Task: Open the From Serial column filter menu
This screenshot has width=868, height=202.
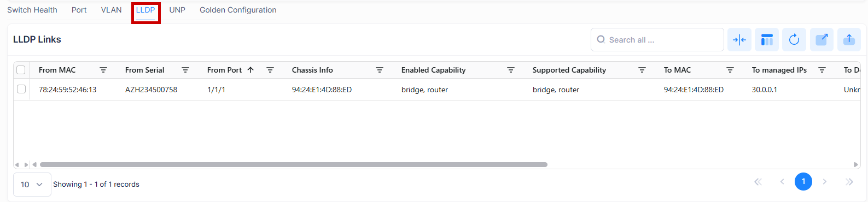Action: pyautogui.click(x=185, y=70)
